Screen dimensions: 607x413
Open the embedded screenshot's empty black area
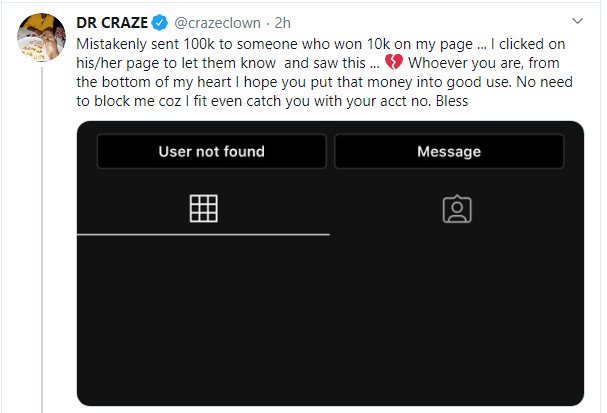coord(330,320)
